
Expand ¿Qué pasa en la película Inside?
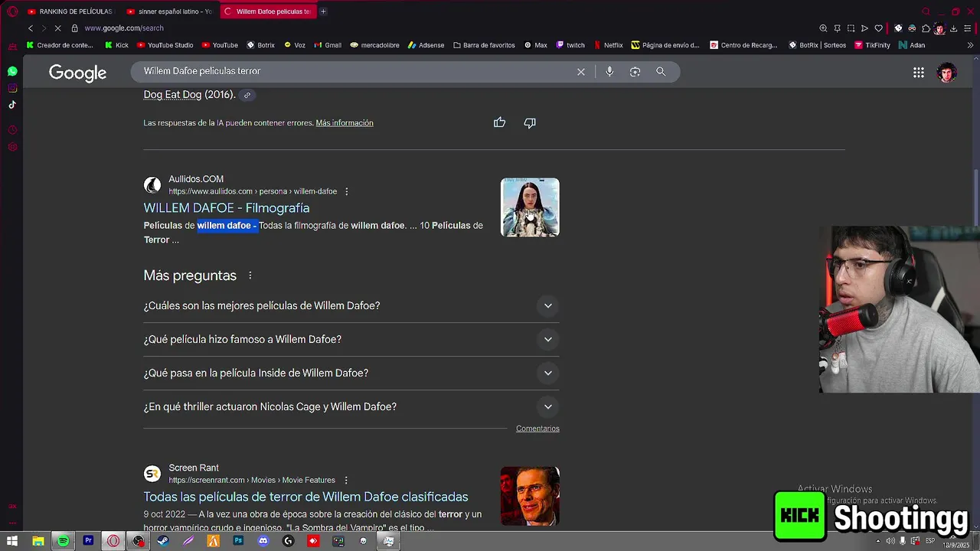351,373
